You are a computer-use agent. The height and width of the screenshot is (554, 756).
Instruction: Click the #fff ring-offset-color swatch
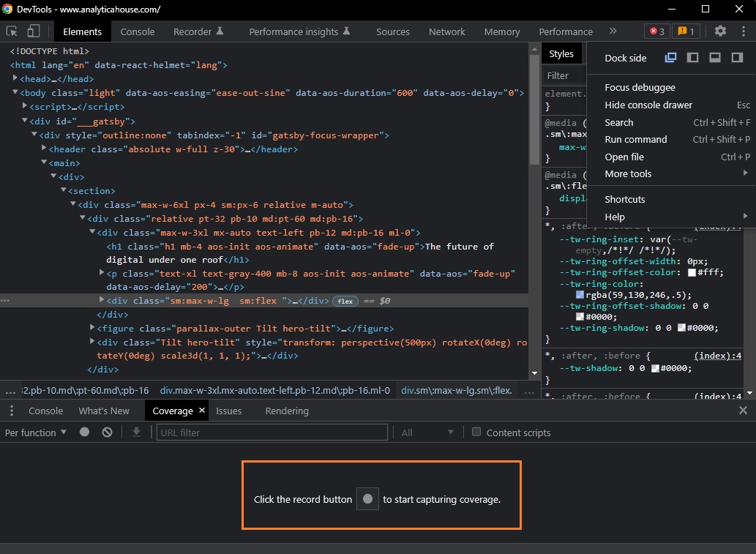point(692,272)
